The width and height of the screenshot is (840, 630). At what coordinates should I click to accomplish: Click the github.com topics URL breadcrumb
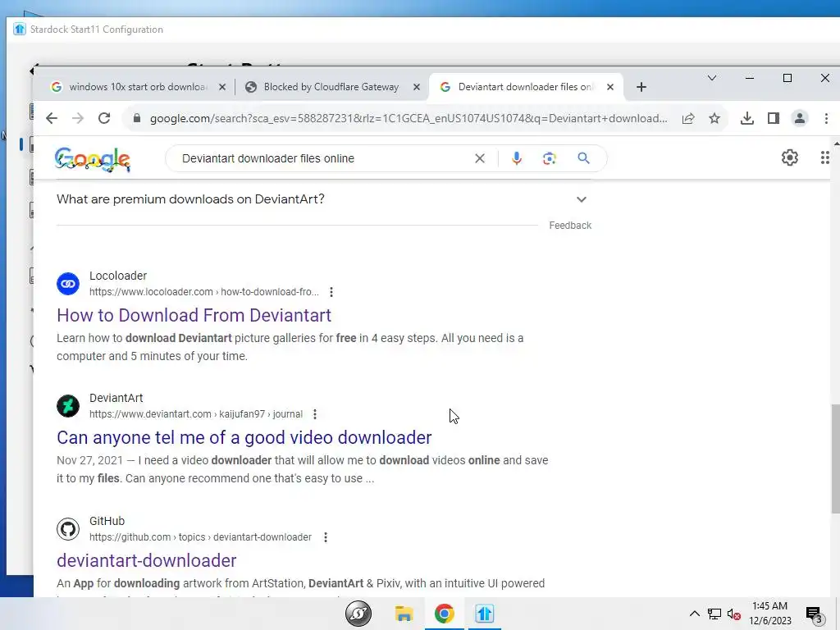click(200, 536)
